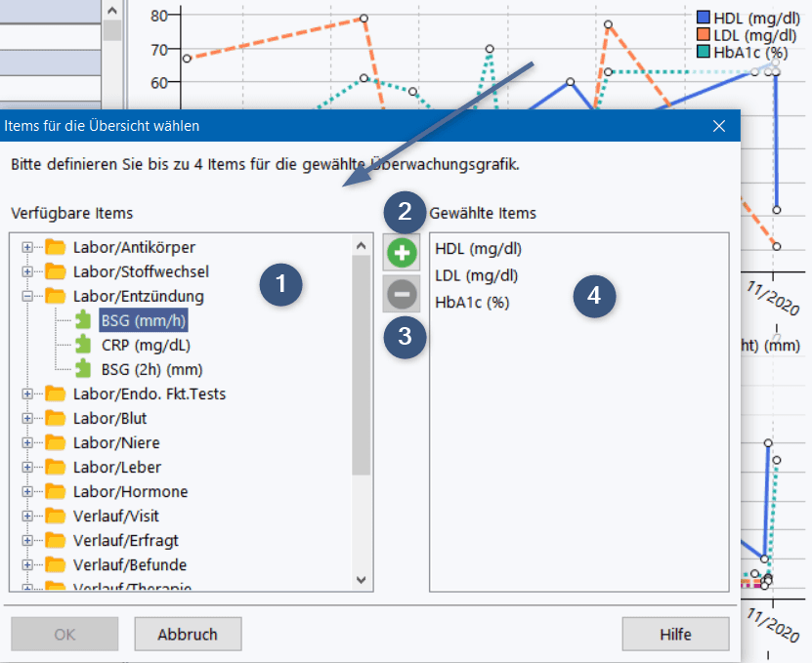Select LDL (mg/dl) in chosen items list
The image size is (812, 663).
pos(476,275)
